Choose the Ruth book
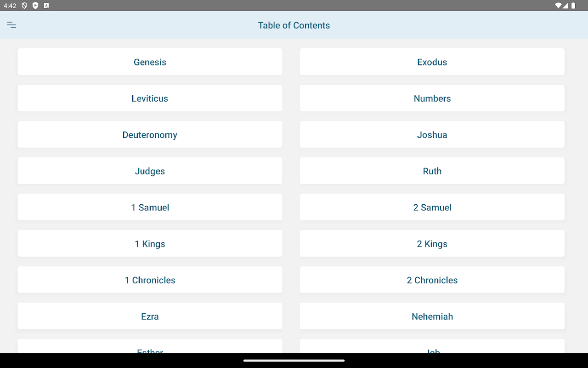This screenshot has height=368, width=588. coord(432,171)
